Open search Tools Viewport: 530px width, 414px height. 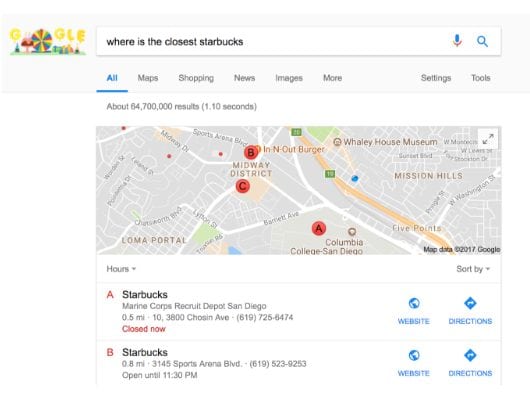(481, 78)
